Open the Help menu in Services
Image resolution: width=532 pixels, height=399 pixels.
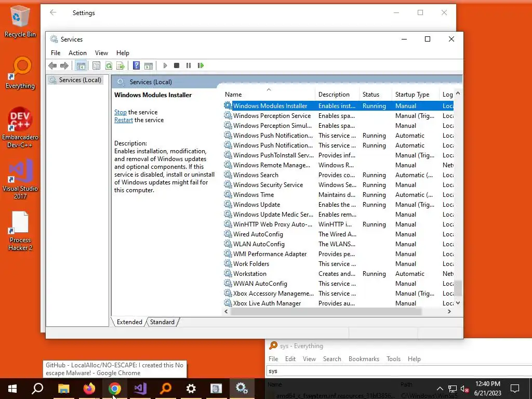click(123, 53)
